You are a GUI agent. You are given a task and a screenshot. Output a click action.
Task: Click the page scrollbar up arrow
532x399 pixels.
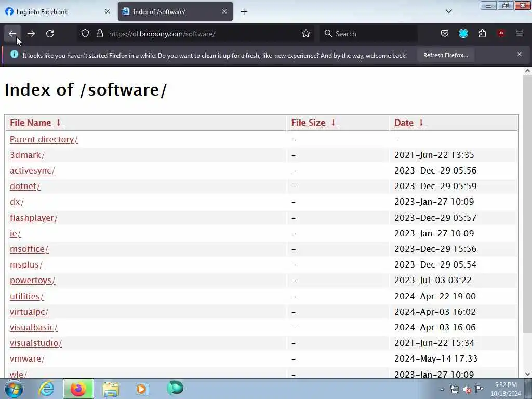click(527, 71)
